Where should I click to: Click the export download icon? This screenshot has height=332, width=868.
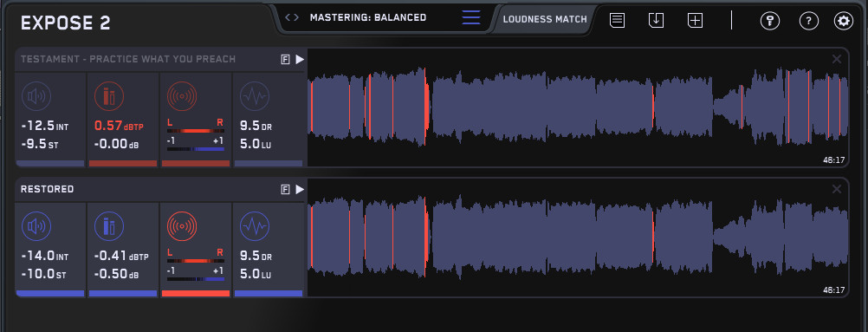[656, 21]
